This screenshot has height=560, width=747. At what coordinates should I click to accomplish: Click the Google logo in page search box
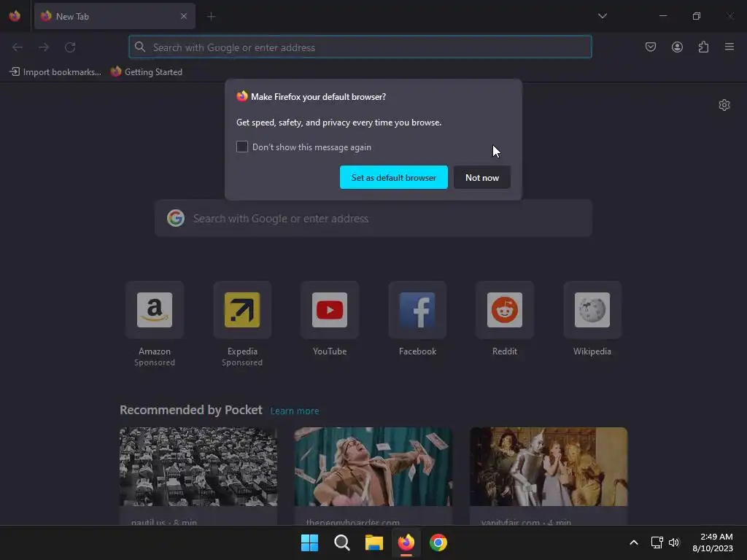point(176,218)
